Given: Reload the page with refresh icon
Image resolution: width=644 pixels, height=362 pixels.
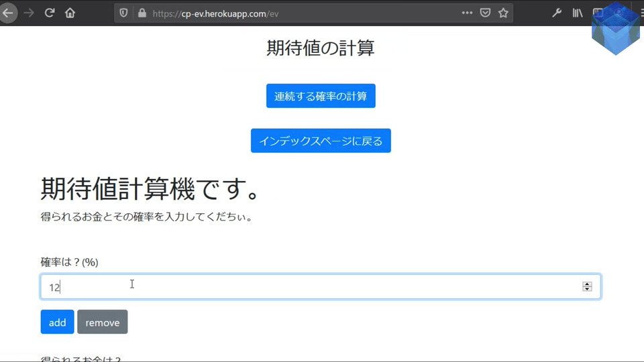Looking at the screenshot, I should coord(49,13).
